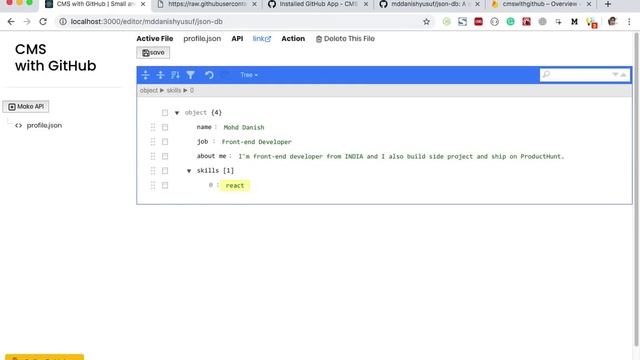640x360 pixels.
Task: Click the green Grammarly extension icon
Action: tap(510, 22)
